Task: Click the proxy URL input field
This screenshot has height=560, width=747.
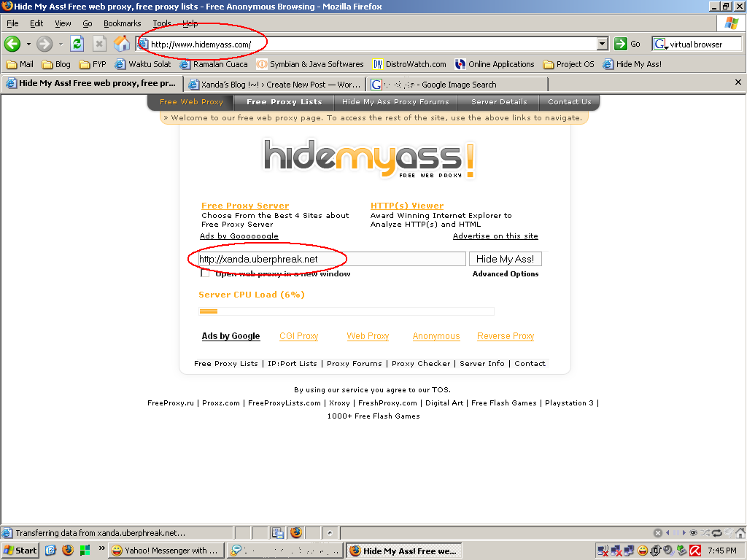Action: tap(332, 259)
